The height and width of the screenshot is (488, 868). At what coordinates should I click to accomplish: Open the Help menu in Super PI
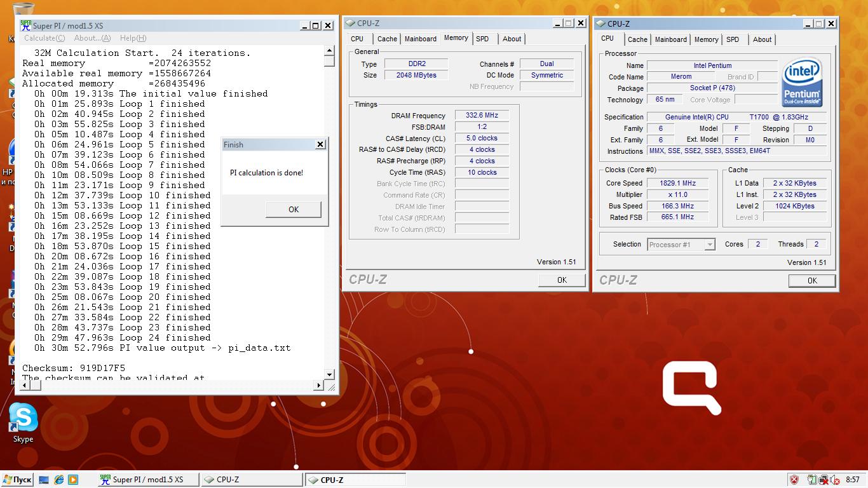pos(133,38)
